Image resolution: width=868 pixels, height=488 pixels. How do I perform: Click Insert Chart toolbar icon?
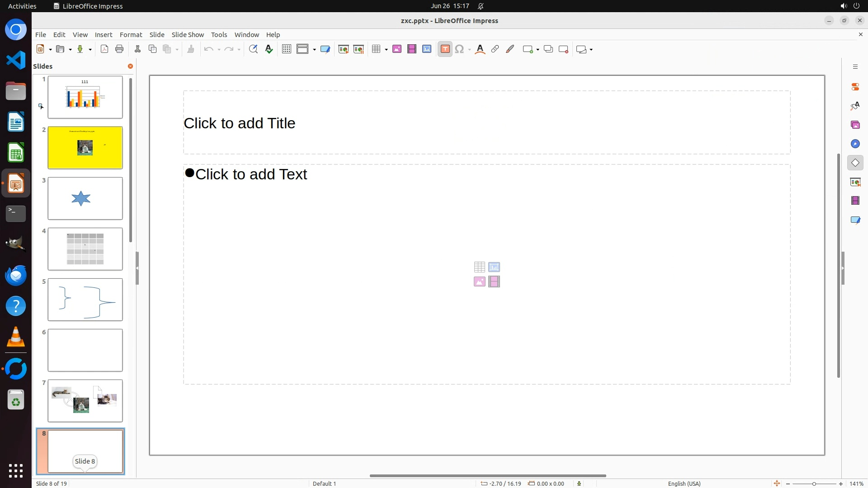coord(427,49)
